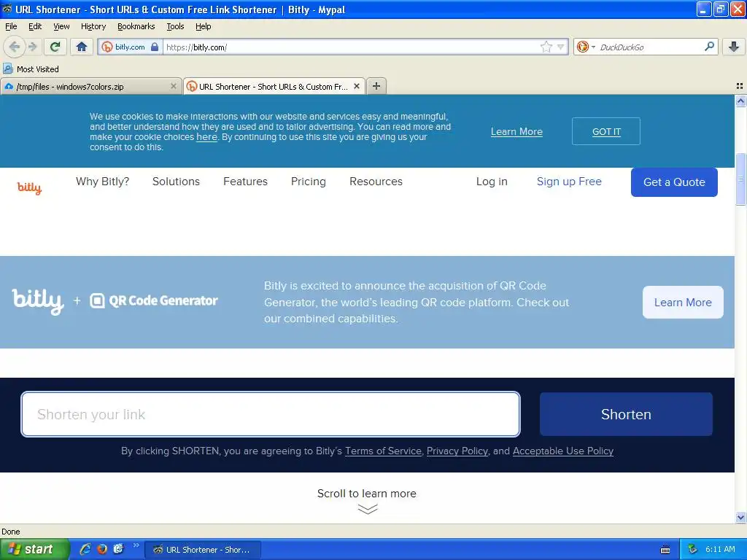
Task: Close the URL Shortener tab
Action: pyautogui.click(x=356, y=86)
